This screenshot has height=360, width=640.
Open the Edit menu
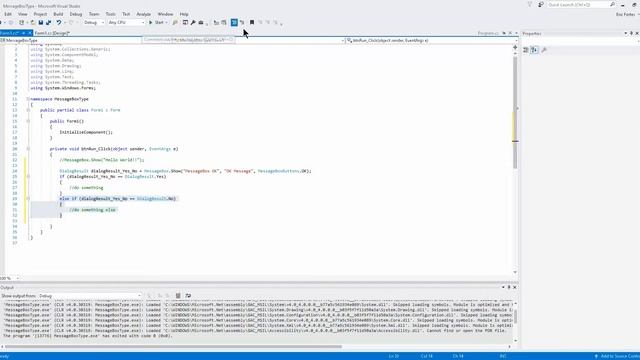click(8, 14)
